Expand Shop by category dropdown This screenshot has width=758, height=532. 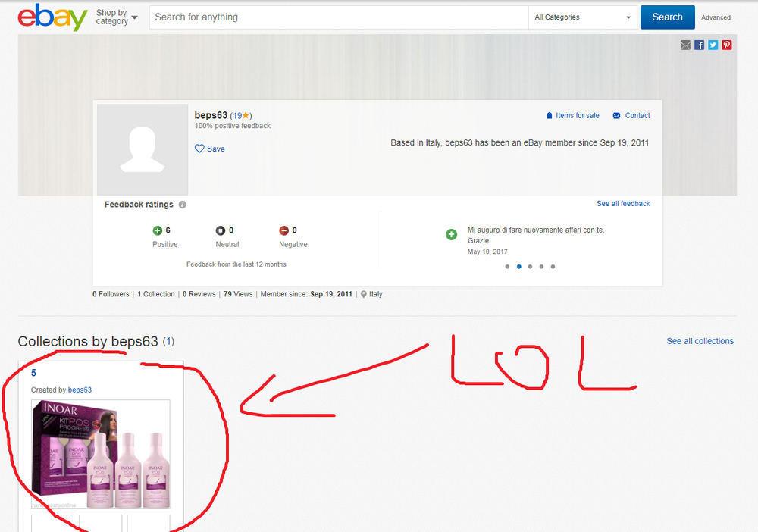click(x=117, y=17)
